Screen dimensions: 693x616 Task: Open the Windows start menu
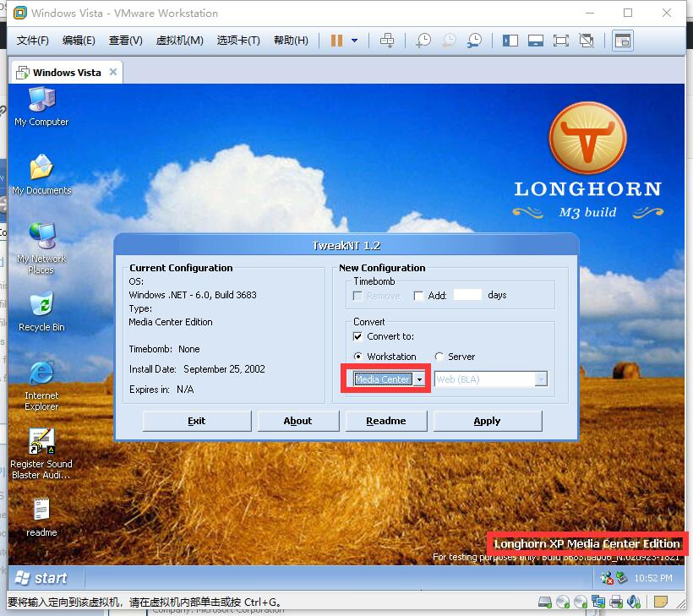41,578
